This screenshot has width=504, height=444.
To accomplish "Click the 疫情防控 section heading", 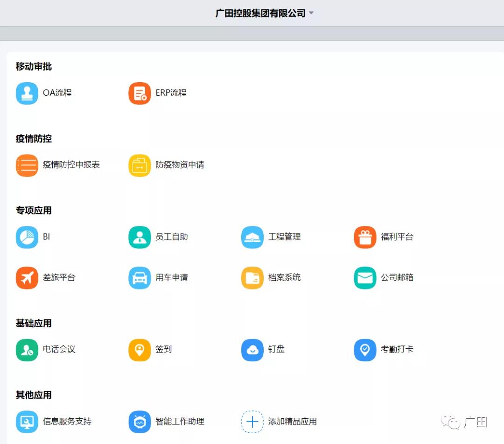I will [x=34, y=139].
